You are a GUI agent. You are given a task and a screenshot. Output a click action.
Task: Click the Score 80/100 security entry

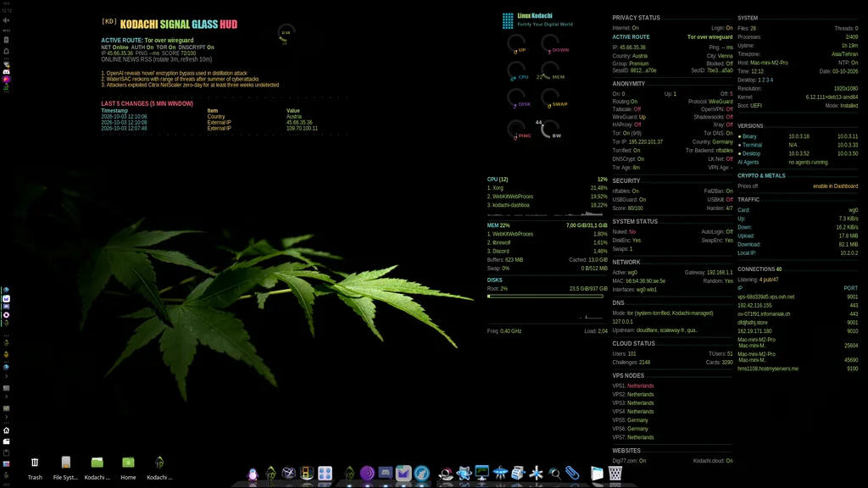[628, 208]
